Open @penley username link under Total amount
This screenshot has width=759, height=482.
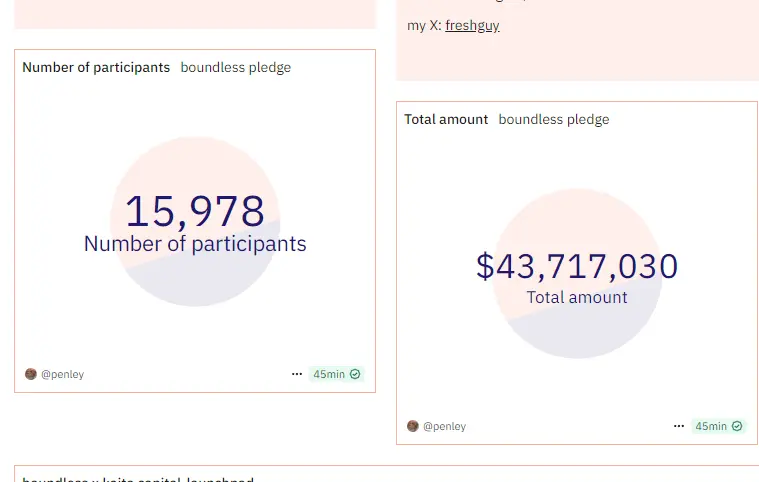click(x=444, y=426)
